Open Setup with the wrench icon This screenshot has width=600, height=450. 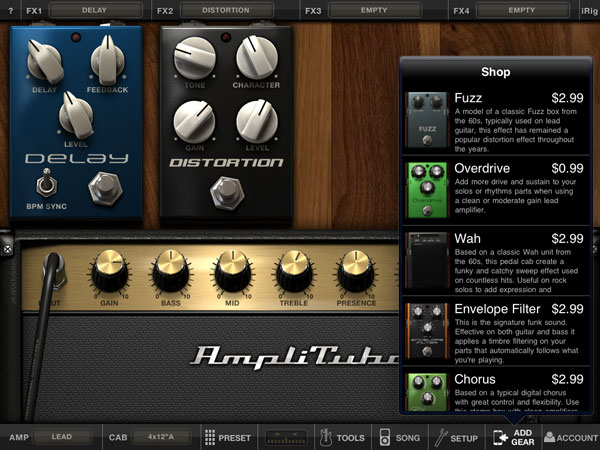[457, 437]
